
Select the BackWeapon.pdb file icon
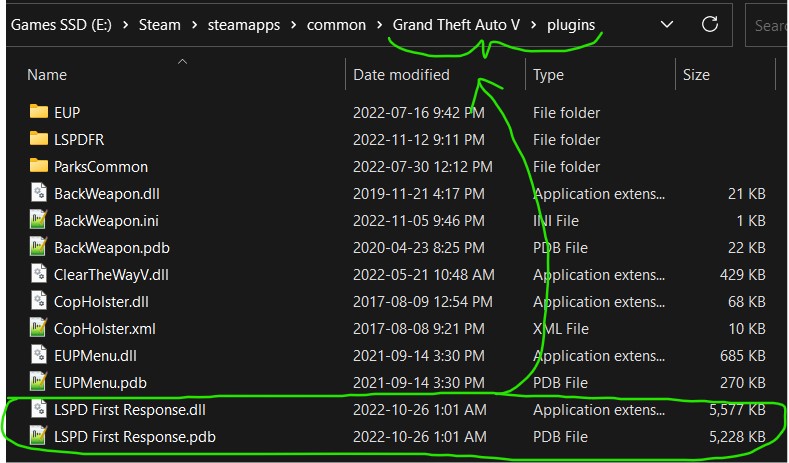(39, 248)
